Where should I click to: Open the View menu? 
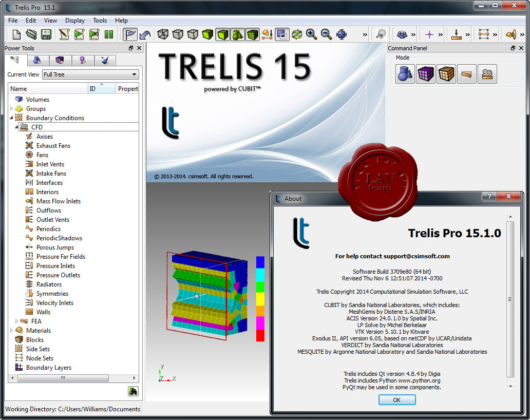click(50, 20)
